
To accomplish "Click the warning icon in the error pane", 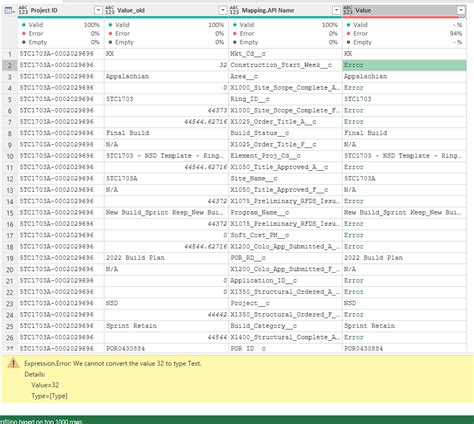I will click(x=13, y=363).
